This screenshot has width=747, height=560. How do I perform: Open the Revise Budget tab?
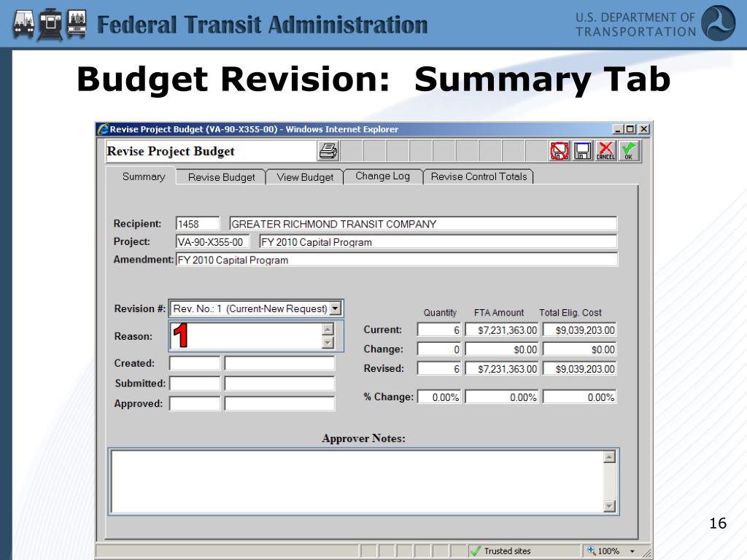[x=222, y=177]
